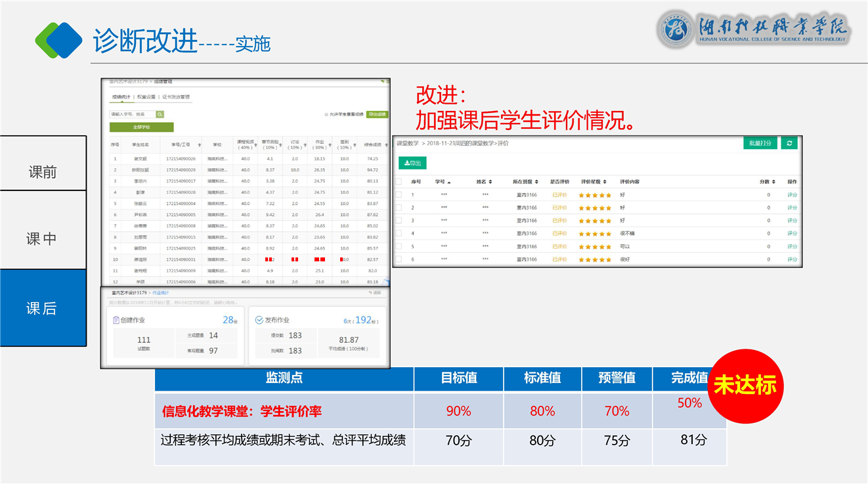Image resolution: width=868 pixels, height=484 pixels.
Task: Click the college logo emblem
Action: click(x=677, y=30)
